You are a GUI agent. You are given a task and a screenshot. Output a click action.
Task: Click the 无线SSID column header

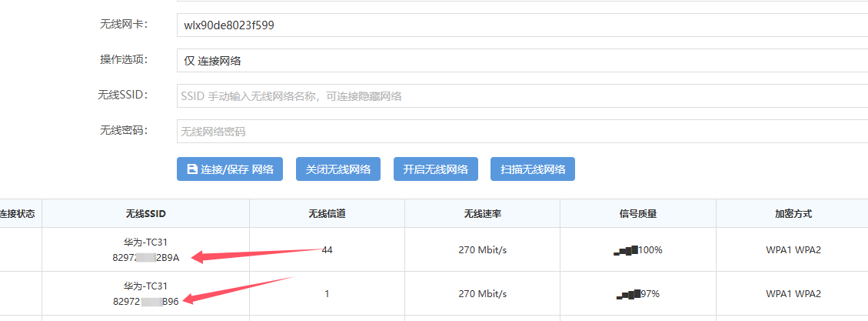145,213
